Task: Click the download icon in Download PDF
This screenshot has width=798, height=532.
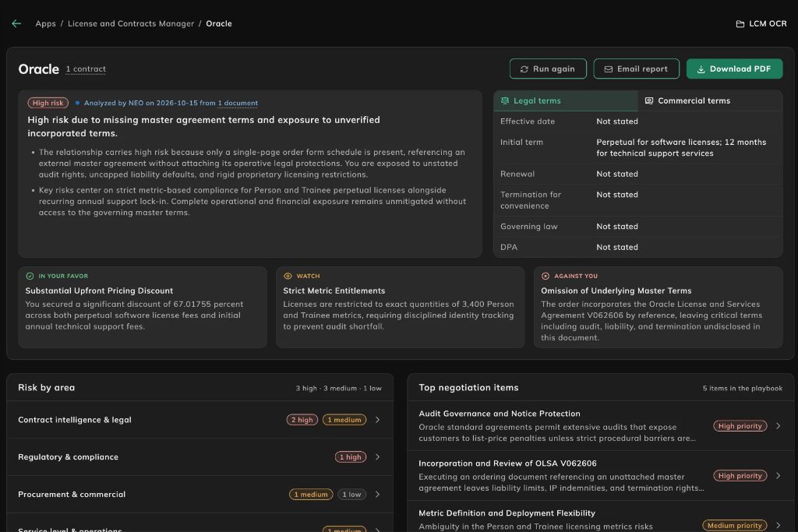Action: point(701,69)
